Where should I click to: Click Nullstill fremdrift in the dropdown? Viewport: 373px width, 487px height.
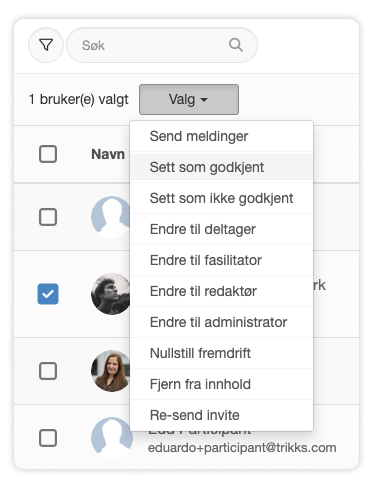[x=221, y=353]
